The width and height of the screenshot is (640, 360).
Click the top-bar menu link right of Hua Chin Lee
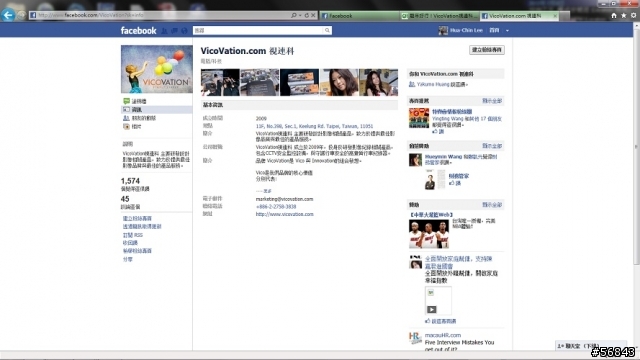494,30
